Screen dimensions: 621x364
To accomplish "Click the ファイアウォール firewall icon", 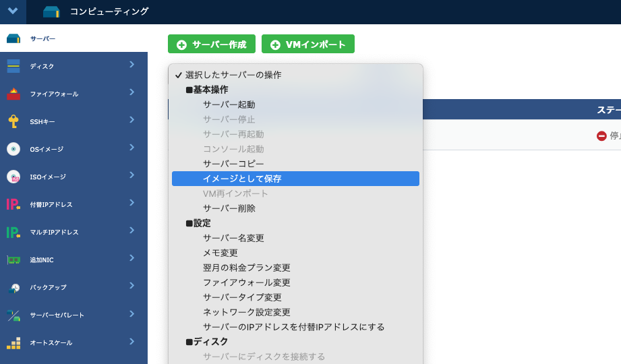I will [13, 94].
